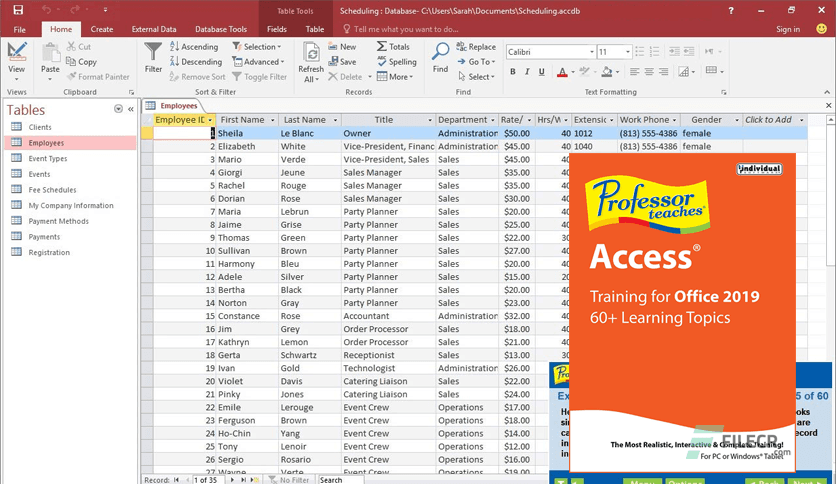Image resolution: width=836 pixels, height=484 pixels.
Task: Click the Replace command
Action: 477,47
